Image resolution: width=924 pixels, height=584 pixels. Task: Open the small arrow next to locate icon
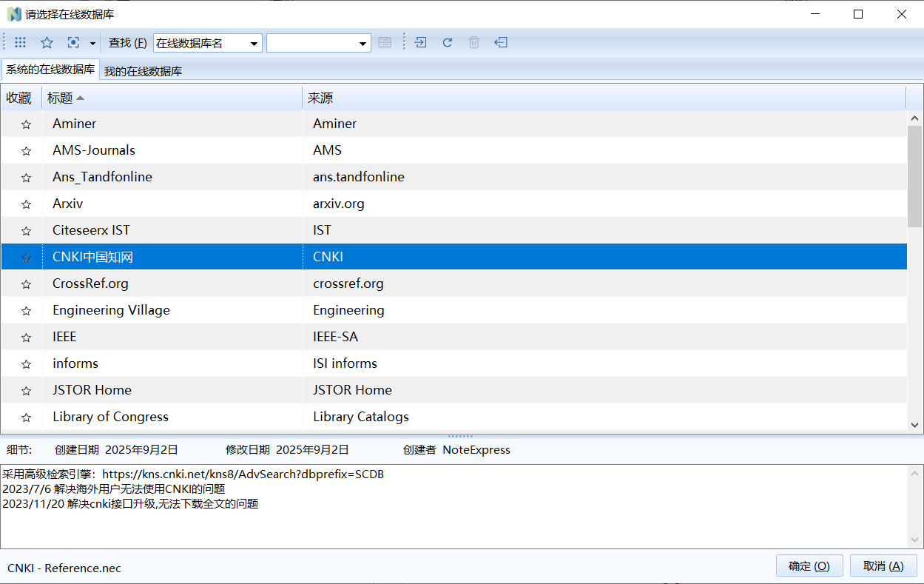tap(92, 43)
